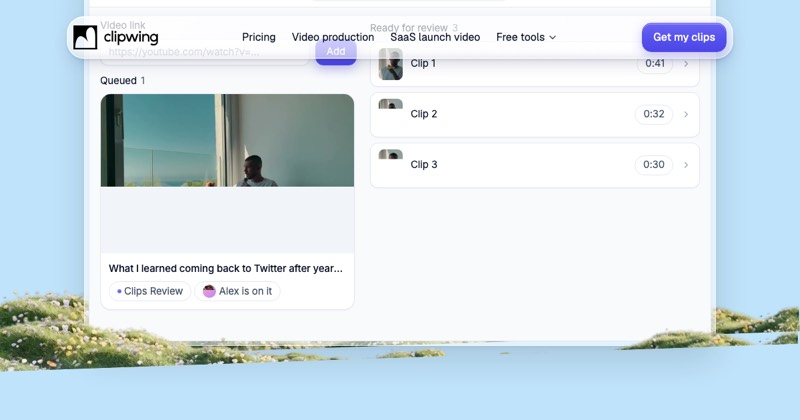Click the Clip 1 thumbnail
The image size is (800, 420).
coord(390,64)
